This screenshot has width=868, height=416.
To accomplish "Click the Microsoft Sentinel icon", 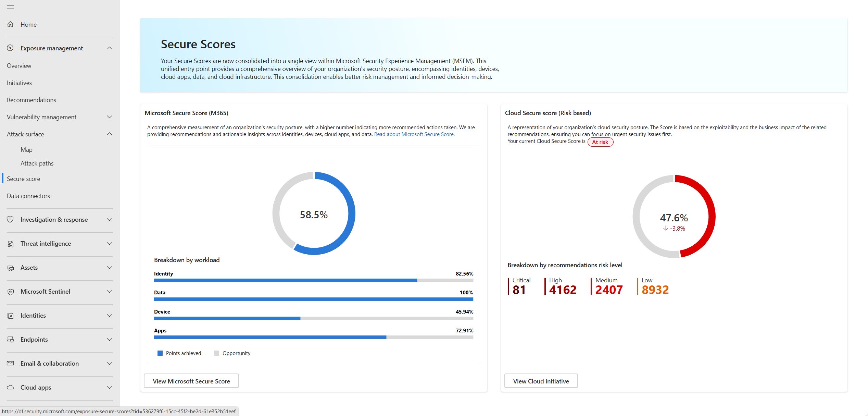I will [11, 292].
